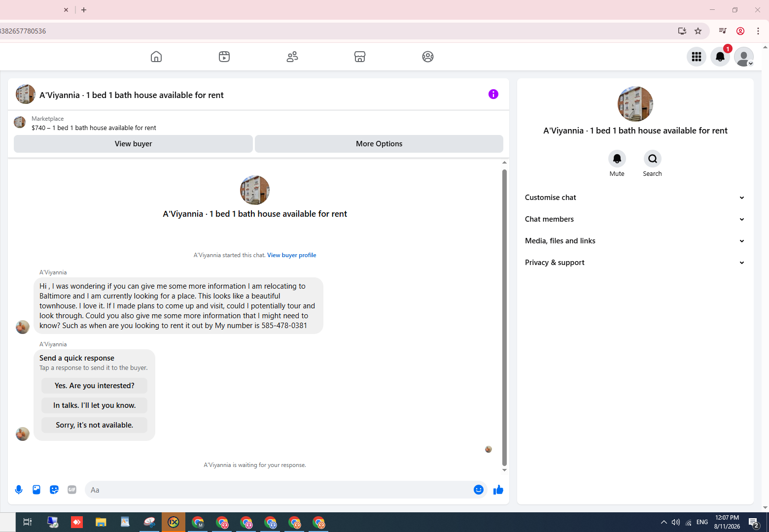Open the Marketplace storefront icon
The width and height of the screenshot is (769, 532).
tap(360, 57)
